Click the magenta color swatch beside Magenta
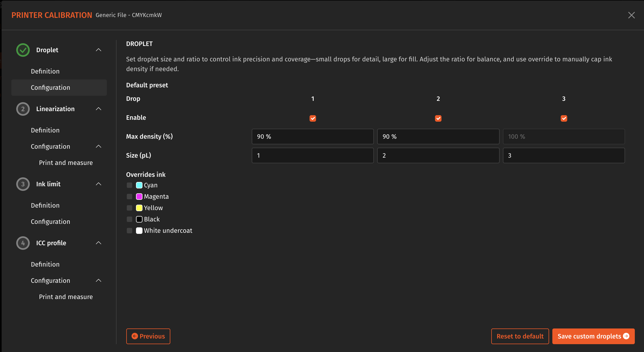644x352 pixels. click(x=139, y=196)
